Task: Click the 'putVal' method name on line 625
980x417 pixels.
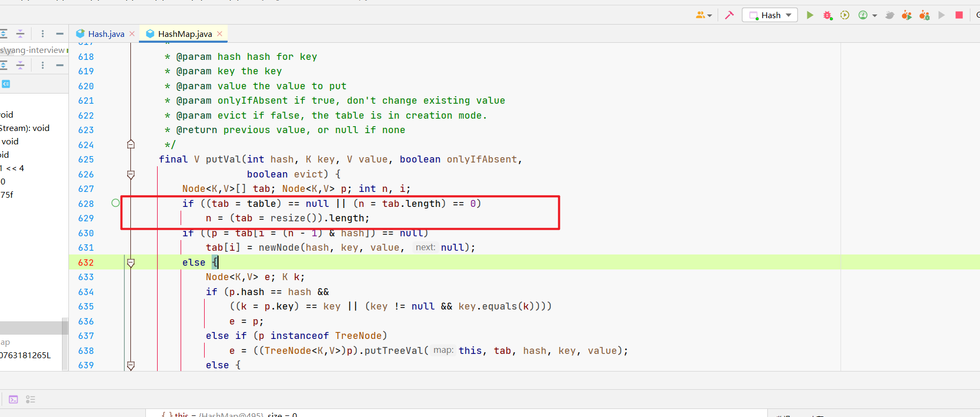Action: [x=223, y=159]
